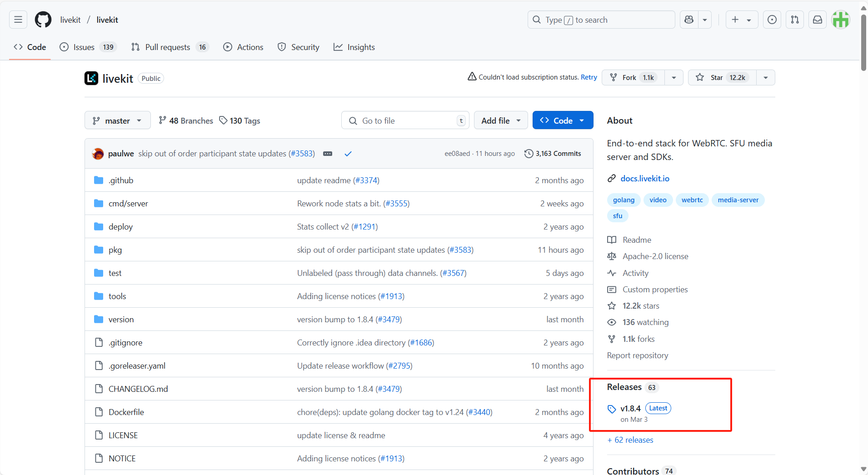Star the livekit repository

tap(722, 77)
